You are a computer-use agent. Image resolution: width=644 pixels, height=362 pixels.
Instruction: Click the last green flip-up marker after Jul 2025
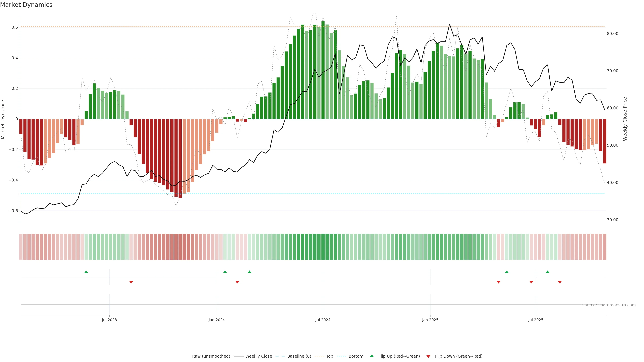[x=548, y=272]
